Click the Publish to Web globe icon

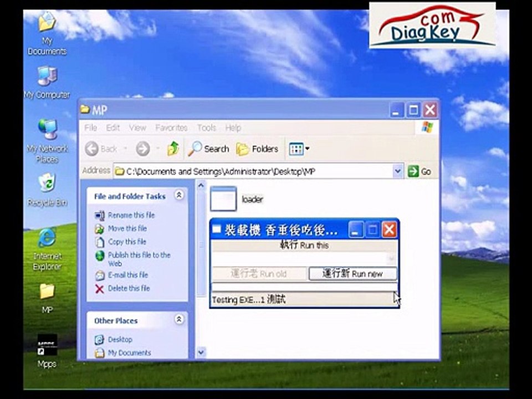pyautogui.click(x=100, y=255)
